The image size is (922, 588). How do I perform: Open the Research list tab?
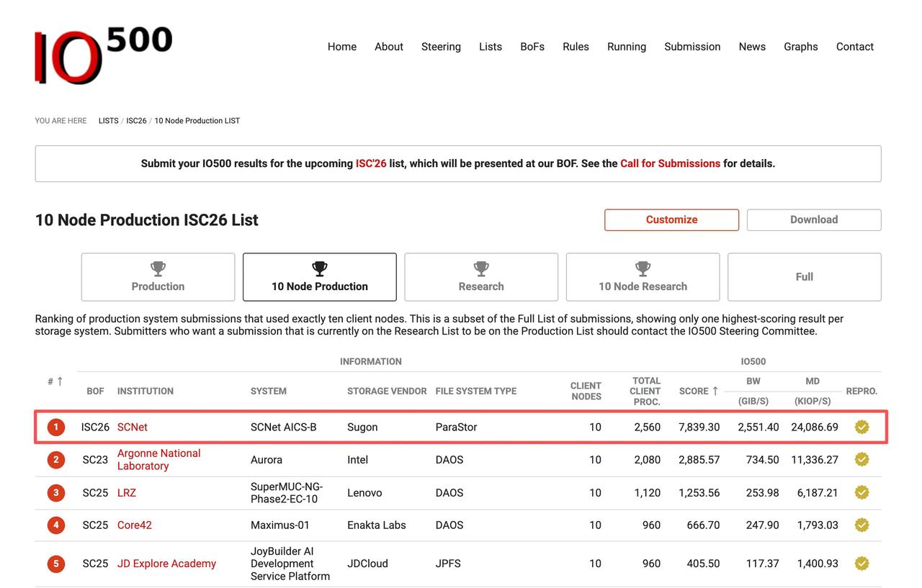481,277
